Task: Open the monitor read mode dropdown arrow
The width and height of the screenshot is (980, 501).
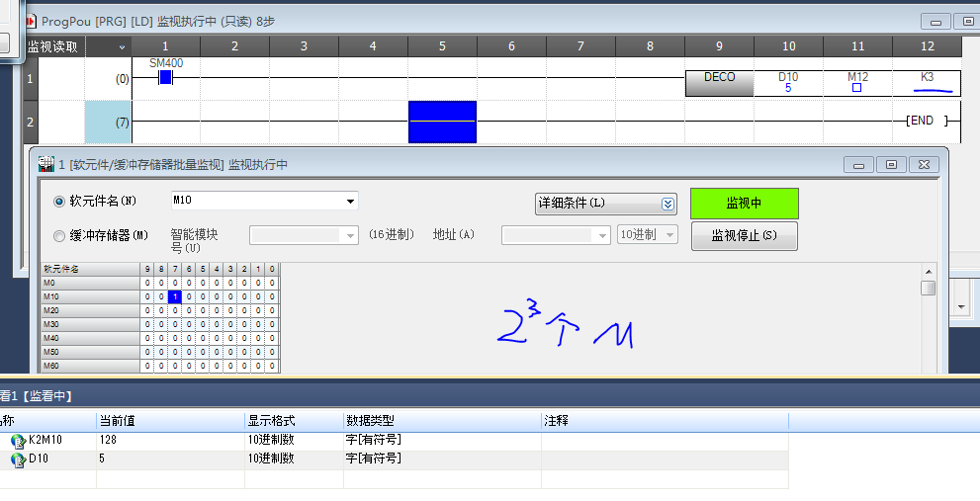Action: pyautogui.click(x=122, y=46)
